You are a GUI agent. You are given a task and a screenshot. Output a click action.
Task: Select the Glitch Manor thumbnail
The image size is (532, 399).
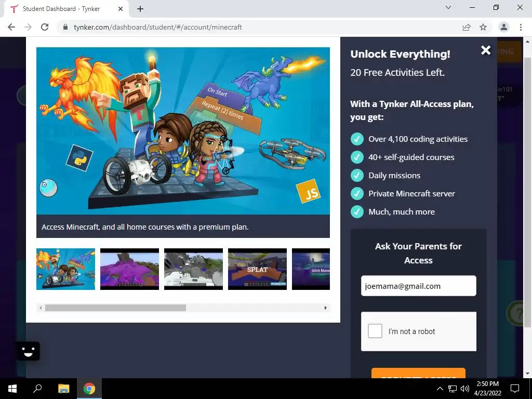[311, 269]
